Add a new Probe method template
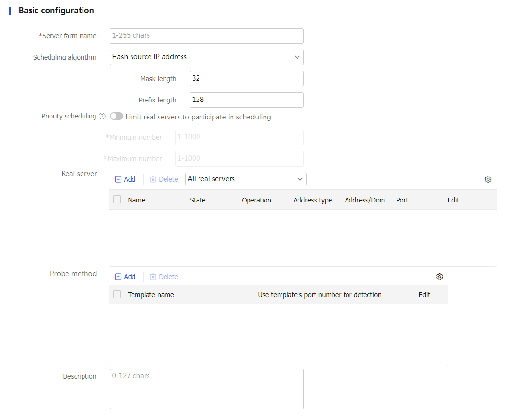Image resolution: width=530 pixels, height=420 pixels. pos(125,277)
